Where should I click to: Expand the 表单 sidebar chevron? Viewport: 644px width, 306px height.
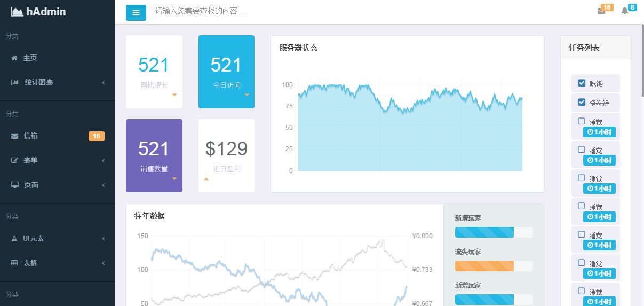tap(104, 160)
